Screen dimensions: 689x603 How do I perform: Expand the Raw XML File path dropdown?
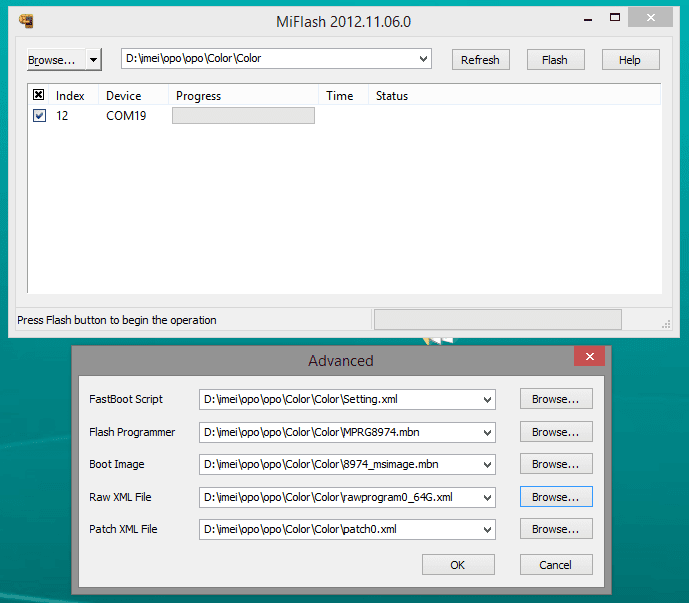(x=487, y=498)
